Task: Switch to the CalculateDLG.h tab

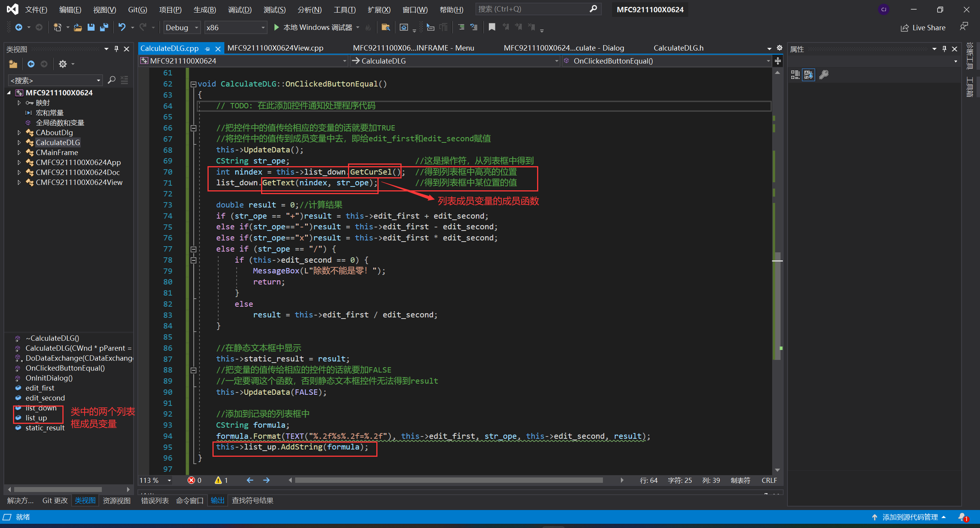Action: tap(678, 48)
